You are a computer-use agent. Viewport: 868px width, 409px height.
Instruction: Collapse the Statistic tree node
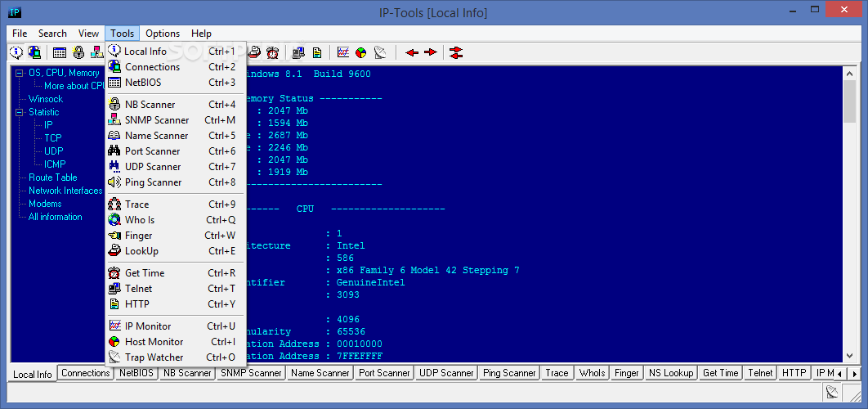click(x=19, y=112)
